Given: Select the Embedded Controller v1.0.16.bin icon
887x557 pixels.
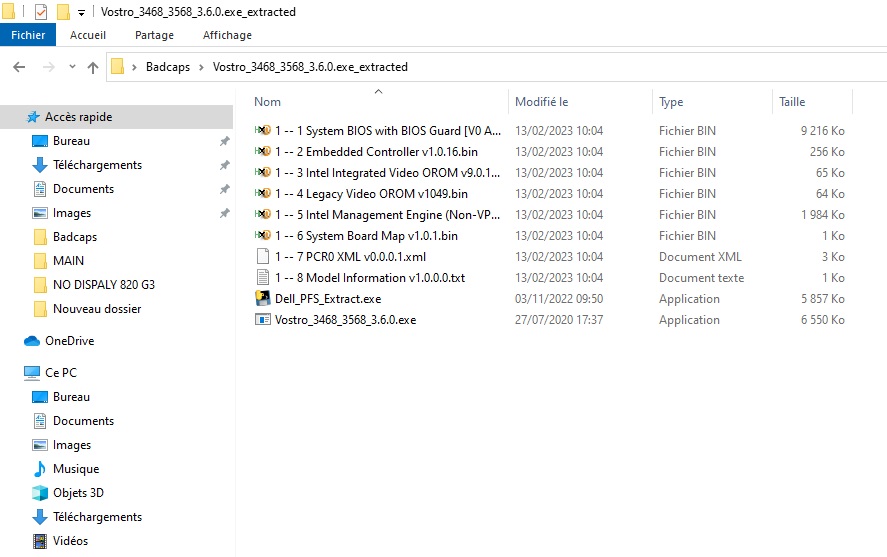Looking at the screenshot, I should (262, 152).
